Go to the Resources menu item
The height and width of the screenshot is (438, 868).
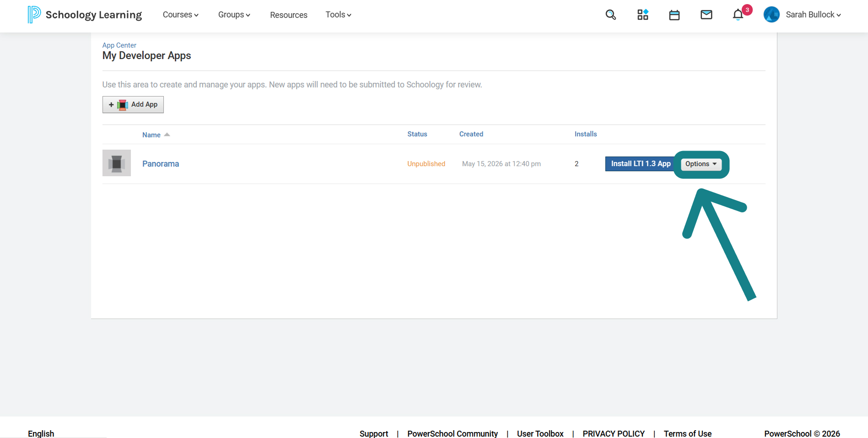[x=289, y=15]
